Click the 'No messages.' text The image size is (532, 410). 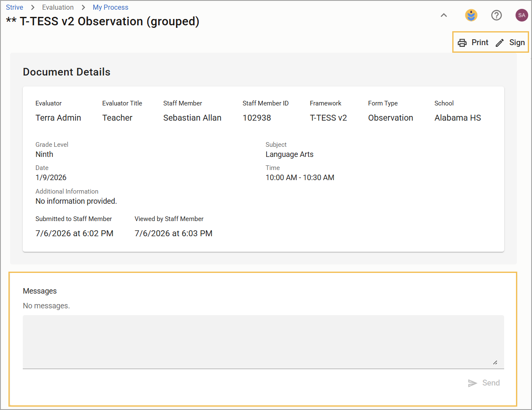click(x=46, y=306)
